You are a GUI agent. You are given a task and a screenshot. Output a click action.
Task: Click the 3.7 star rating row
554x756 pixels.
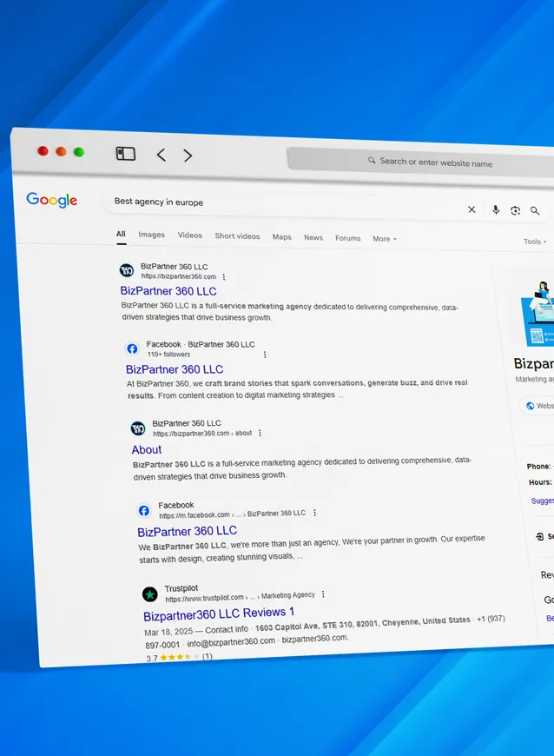click(x=179, y=657)
